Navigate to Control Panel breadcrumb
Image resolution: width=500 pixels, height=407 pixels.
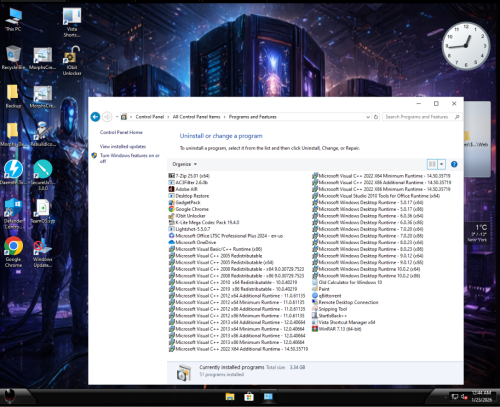point(150,117)
